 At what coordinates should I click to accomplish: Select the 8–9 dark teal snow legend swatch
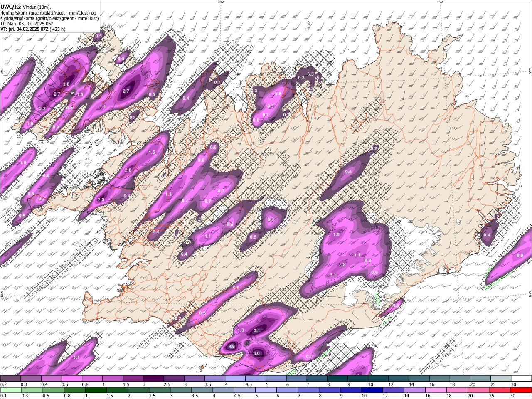tap(337, 378)
